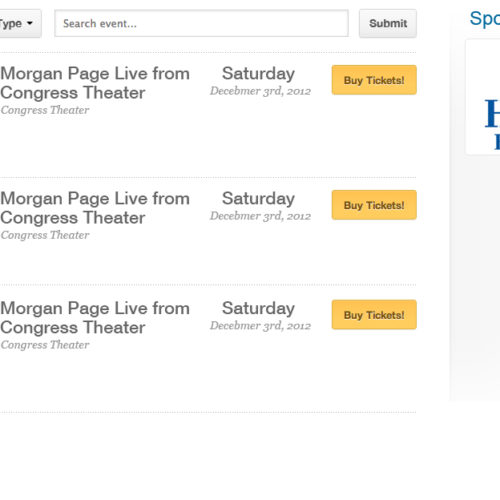Open third Morgan Page Live event title
The width and height of the screenshot is (500, 500).
pos(95,318)
